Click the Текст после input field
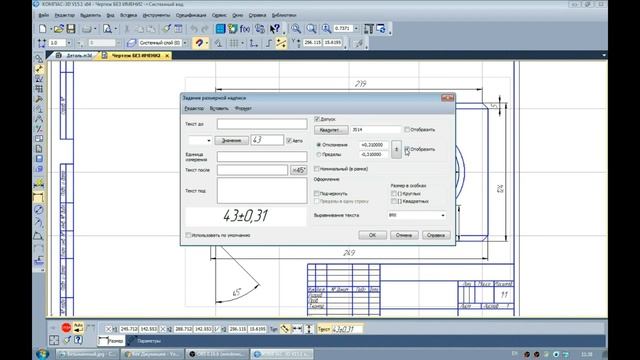The width and height of the screenshot is (640, 360). pos(252,170)
